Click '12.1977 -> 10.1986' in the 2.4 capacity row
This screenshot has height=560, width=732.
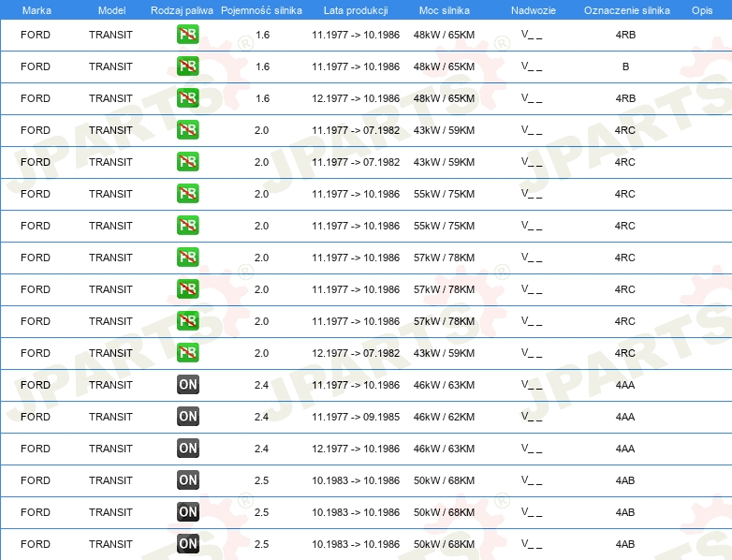[356, 449]
